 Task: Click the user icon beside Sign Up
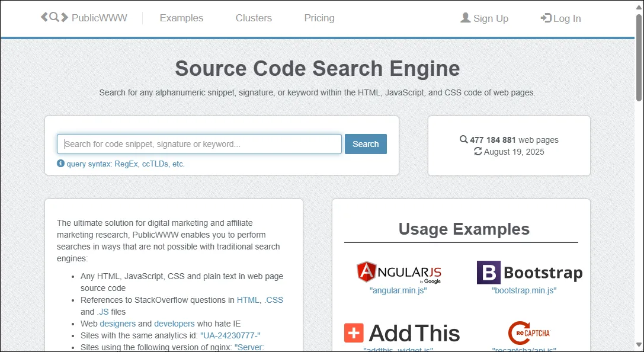(465, 18)
